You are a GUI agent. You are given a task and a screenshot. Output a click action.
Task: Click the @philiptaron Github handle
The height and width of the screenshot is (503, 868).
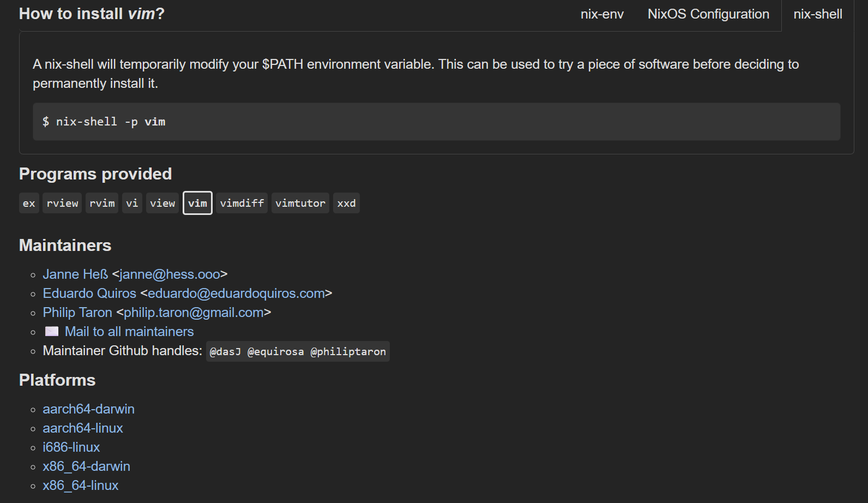[348, 351]
